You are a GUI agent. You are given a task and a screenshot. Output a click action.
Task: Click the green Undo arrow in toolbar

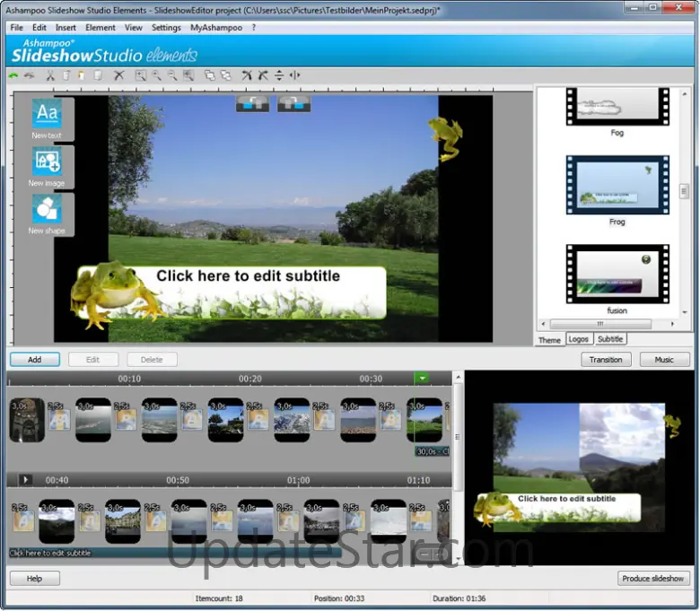pyautogui.click(x=13, y=75)
